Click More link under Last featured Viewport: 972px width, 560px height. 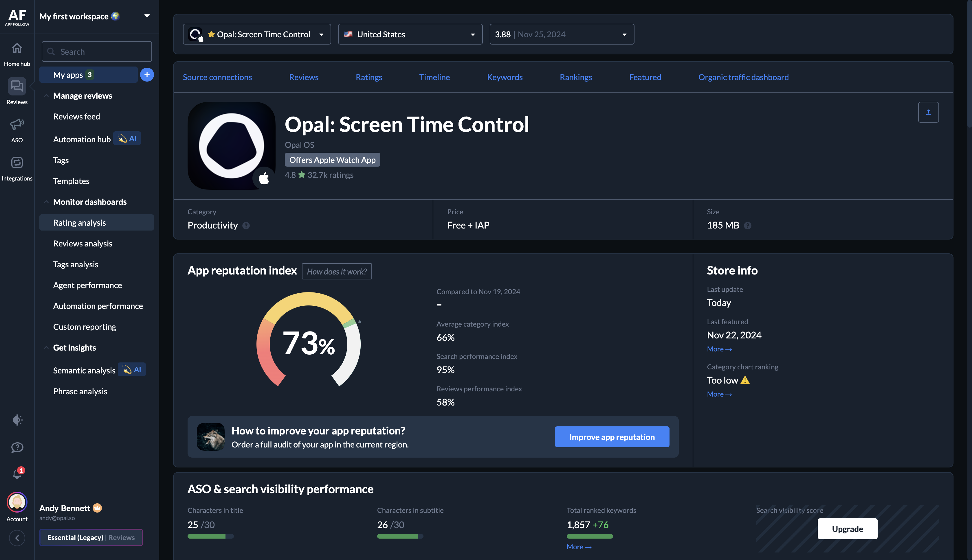(719, 349)
